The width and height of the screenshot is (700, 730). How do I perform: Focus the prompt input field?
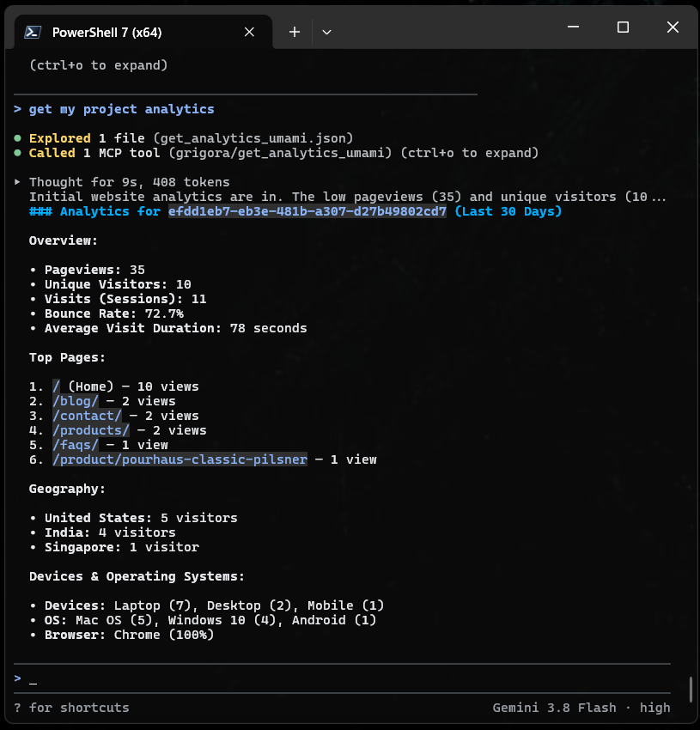tap(343, 678)
